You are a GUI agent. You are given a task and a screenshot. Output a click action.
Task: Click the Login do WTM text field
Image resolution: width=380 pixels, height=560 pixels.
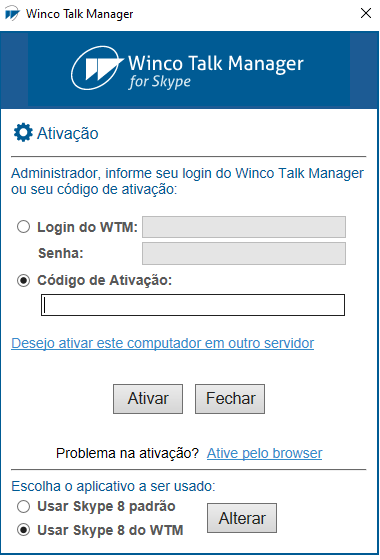click(x=244, y=227)
